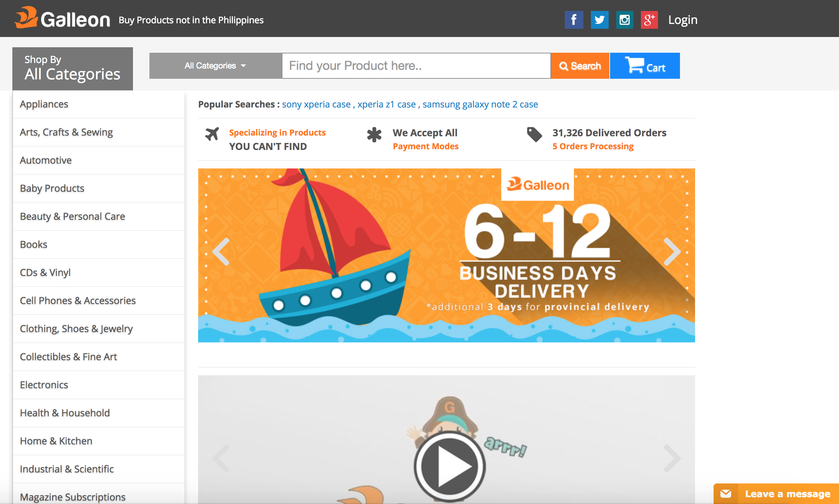Browse the Books category
839x504 pixels.
click(x=99, y=244)
